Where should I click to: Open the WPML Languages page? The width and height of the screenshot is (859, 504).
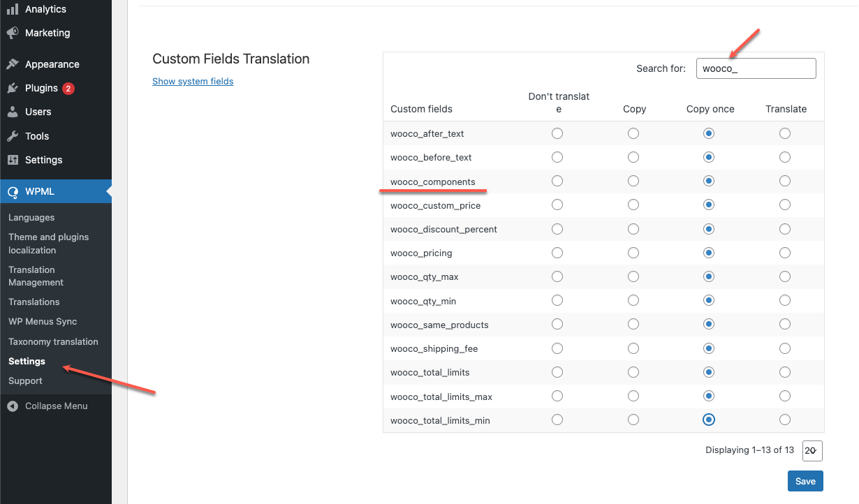coord(31,218)
